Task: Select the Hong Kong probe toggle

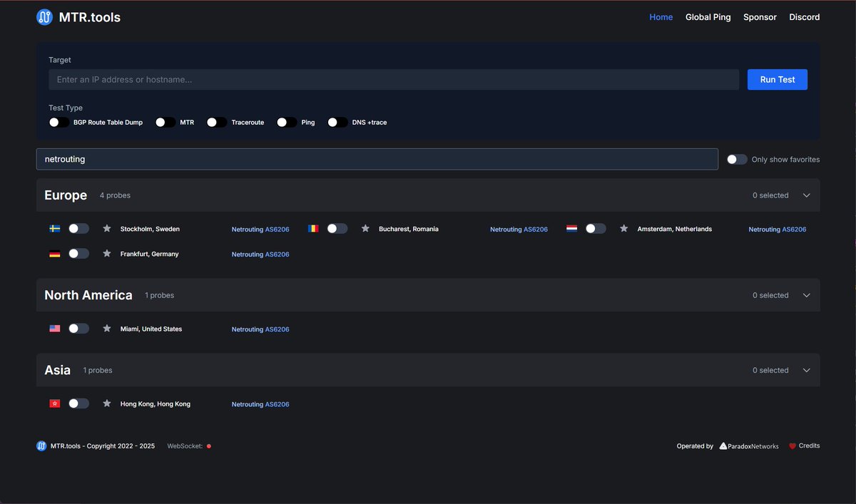Action: point(78,403)
